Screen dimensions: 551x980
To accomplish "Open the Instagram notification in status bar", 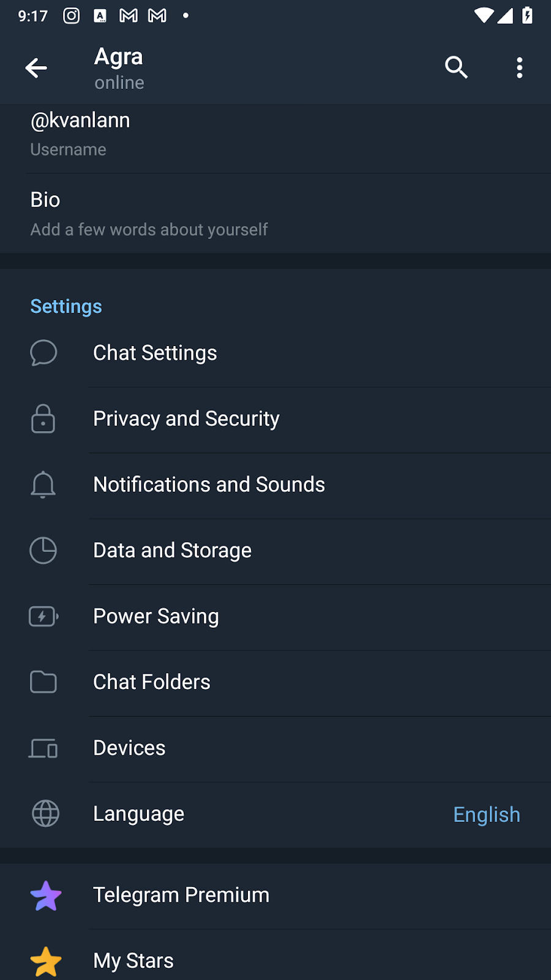I will pyautogui.click(x=72, y=16).
